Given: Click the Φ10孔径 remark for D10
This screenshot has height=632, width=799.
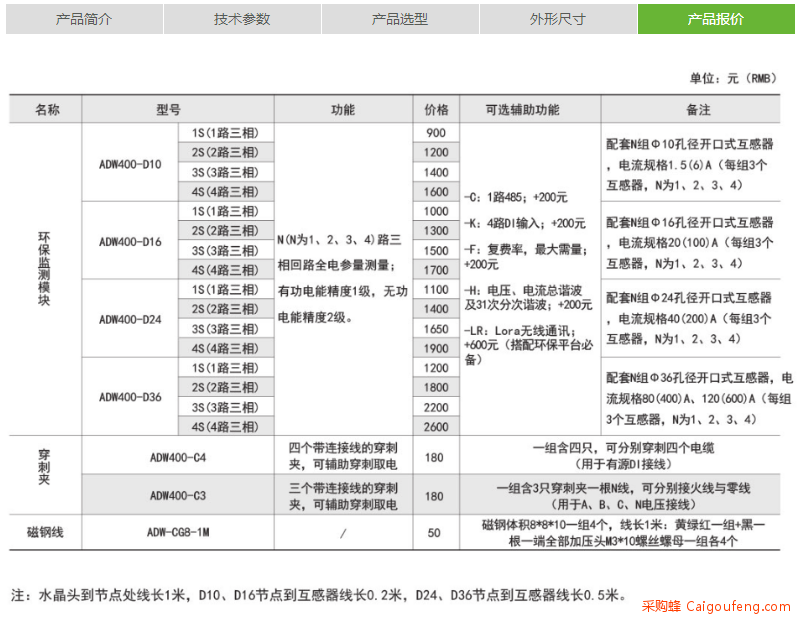Looking at the screenshot, I should [690, 164].
